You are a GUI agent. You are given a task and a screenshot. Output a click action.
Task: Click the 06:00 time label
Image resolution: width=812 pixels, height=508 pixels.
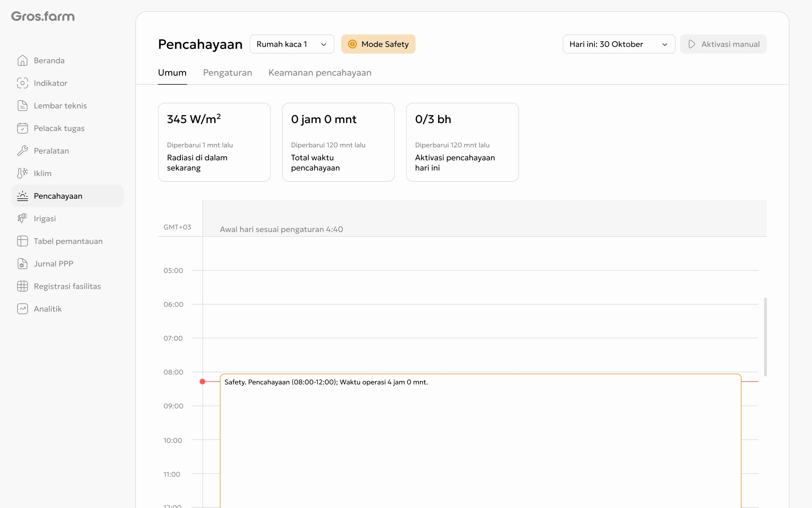pos(173,305)
